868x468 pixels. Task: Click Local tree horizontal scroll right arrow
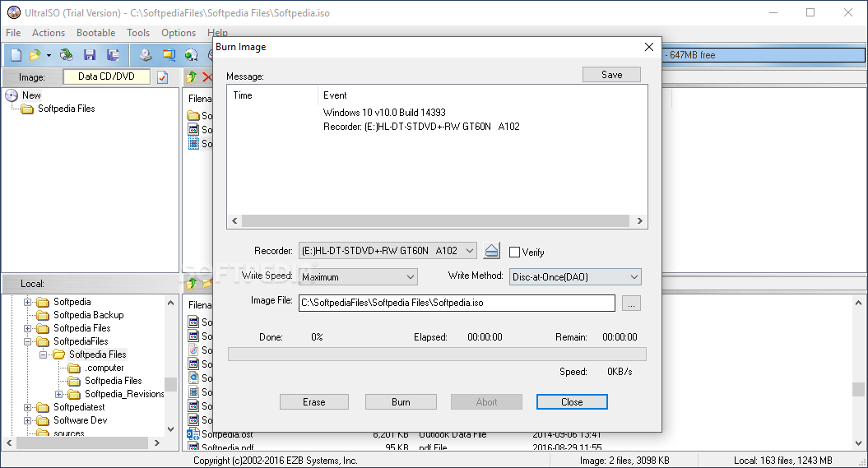pyautogui.click(x=157, y=443)
